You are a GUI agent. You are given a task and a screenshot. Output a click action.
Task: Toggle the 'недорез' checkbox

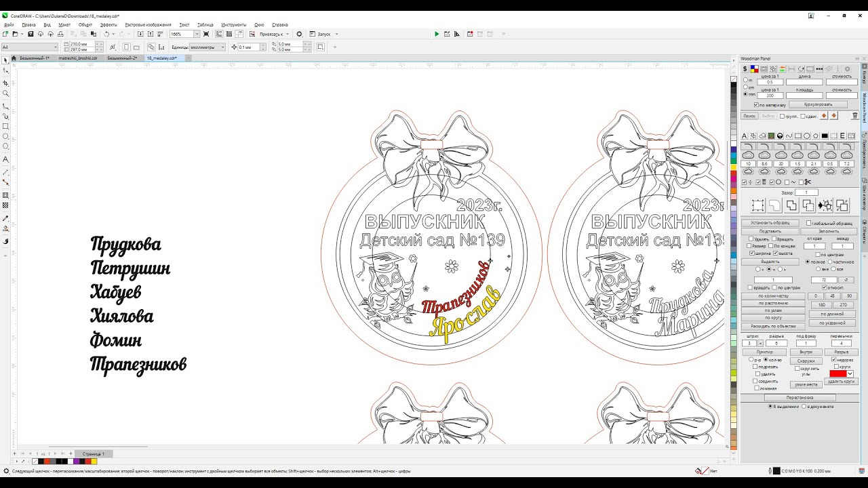tap(834, 360)
